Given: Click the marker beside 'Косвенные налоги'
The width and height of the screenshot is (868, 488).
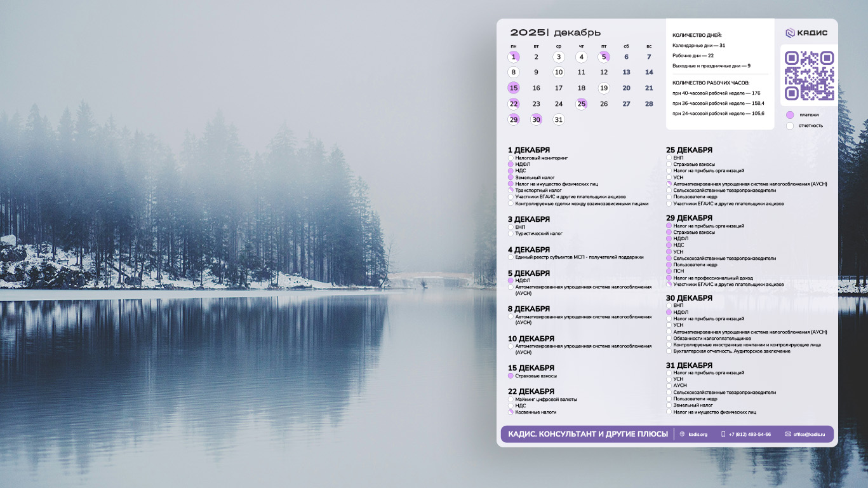Looking at the screenshot, I should 511,412.
